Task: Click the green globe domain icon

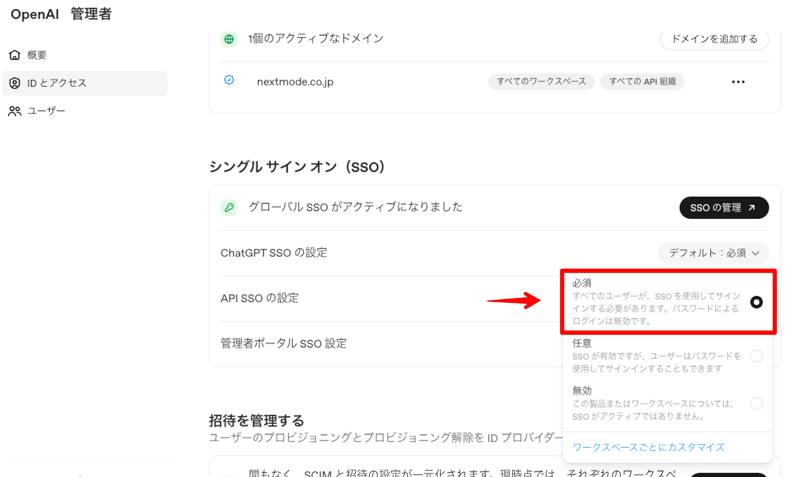Action: click(x=229, y=39)
